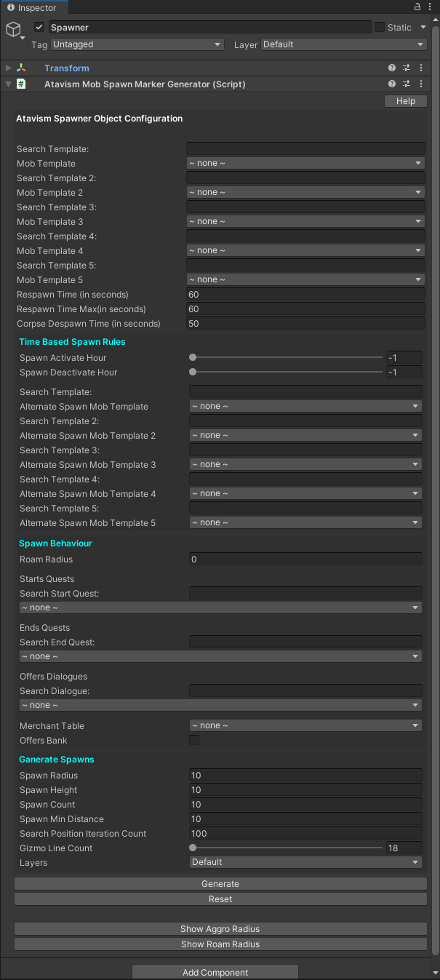Open the Transform component help reference icon
This screenshot has width=440, height=980.
pyautogui.click(x=392, y=68)
